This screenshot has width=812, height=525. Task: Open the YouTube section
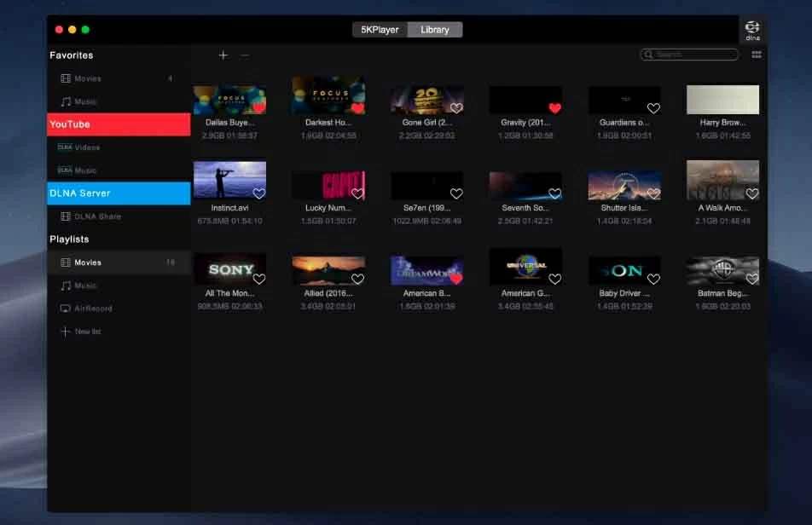[x=119, y=124]
